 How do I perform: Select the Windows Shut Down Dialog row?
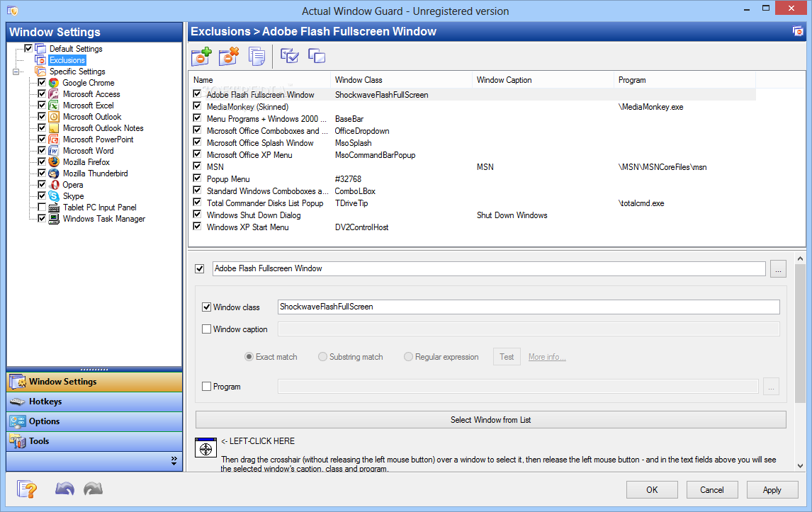click(472, 215)
